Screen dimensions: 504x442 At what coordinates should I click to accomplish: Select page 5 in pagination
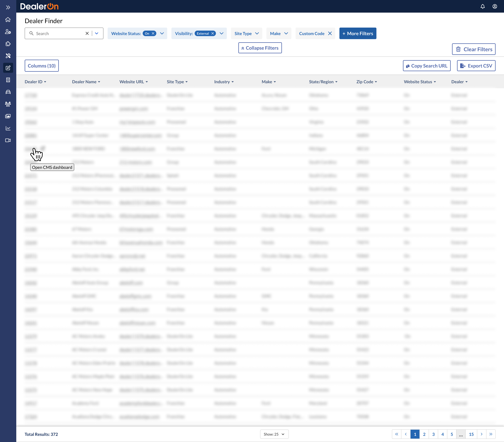452,434
